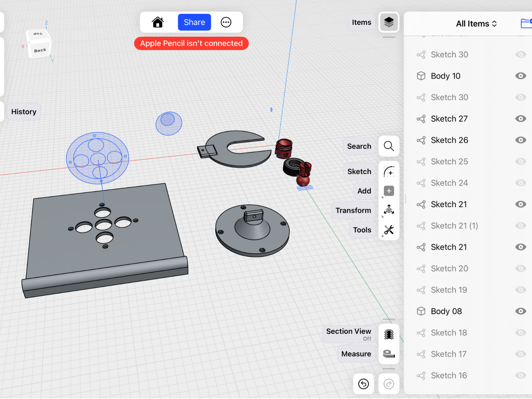Undo the last action

pos(364,384)
